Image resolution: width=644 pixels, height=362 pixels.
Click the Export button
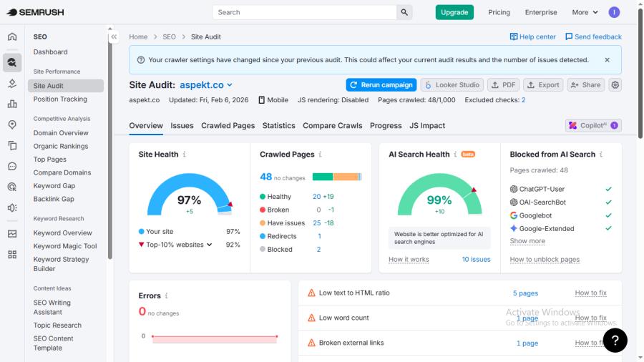coord(543,85)
